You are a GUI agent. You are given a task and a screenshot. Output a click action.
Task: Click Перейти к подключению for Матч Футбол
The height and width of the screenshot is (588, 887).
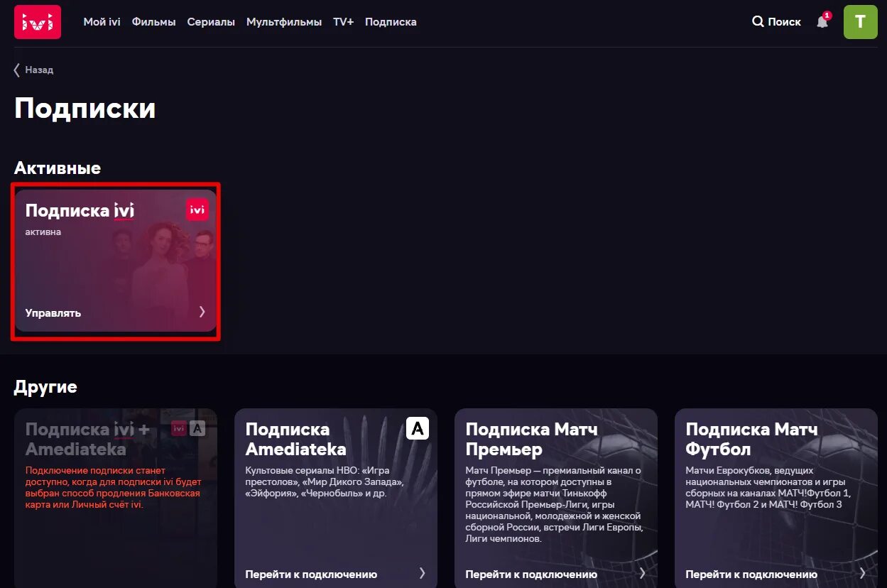751,575
